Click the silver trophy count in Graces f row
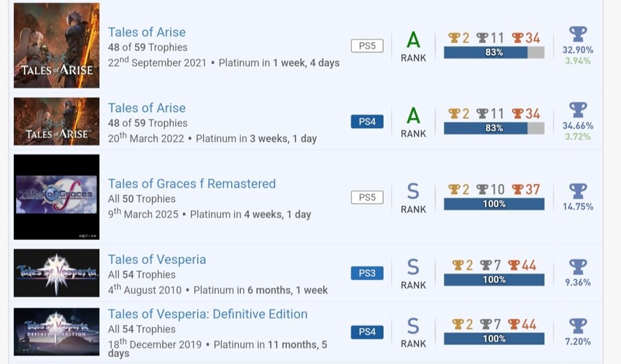The image size is (621, 364). [x=493, y=190]
